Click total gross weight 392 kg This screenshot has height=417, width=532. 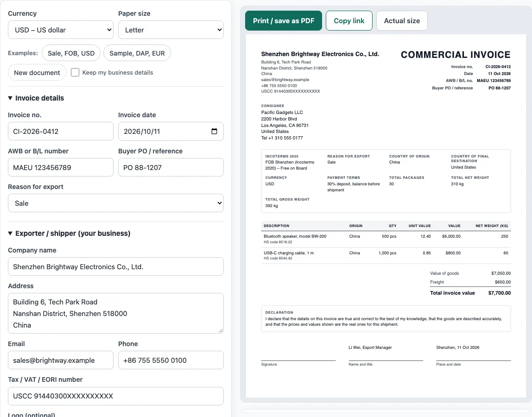[272, 206]
